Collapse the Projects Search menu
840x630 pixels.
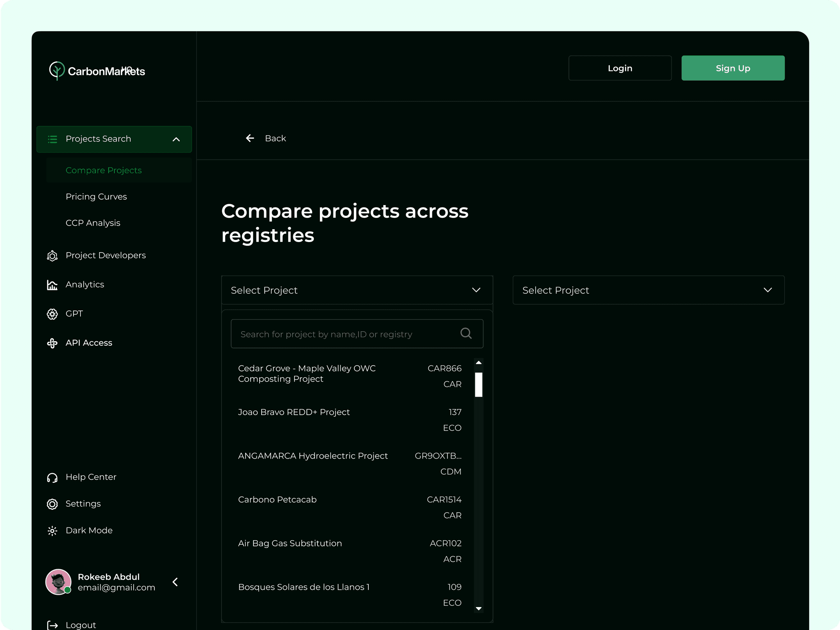point(176,139)
